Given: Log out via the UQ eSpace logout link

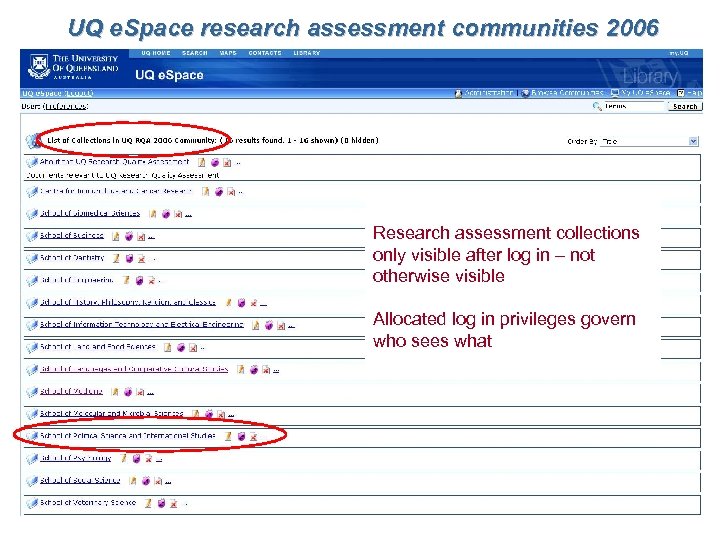Looking at the screenshot, I should [x=79, y=93].
